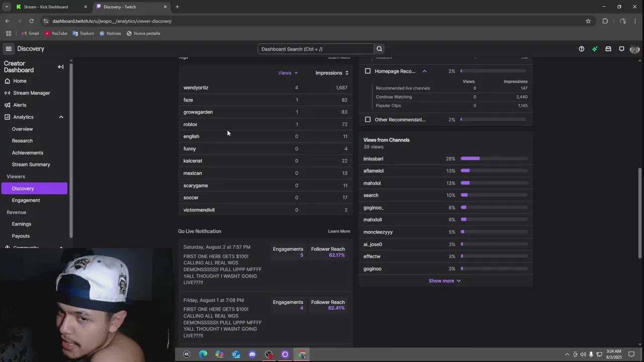
Task: Open Google Chrome taskbar icon
Action: pos(302,354)
